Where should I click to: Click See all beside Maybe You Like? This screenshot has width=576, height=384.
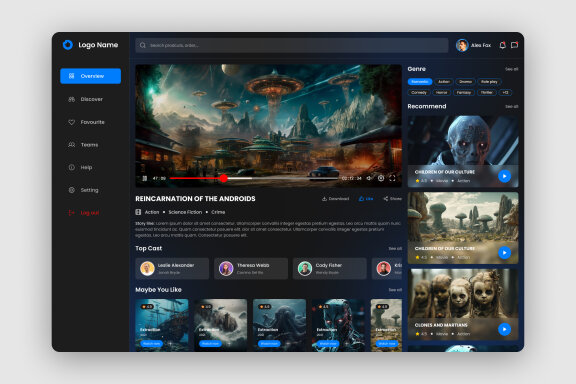[395, 290]
